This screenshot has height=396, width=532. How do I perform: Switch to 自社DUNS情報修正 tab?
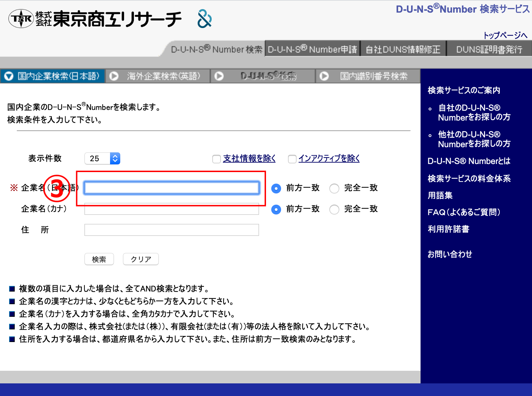coord(403,49)
